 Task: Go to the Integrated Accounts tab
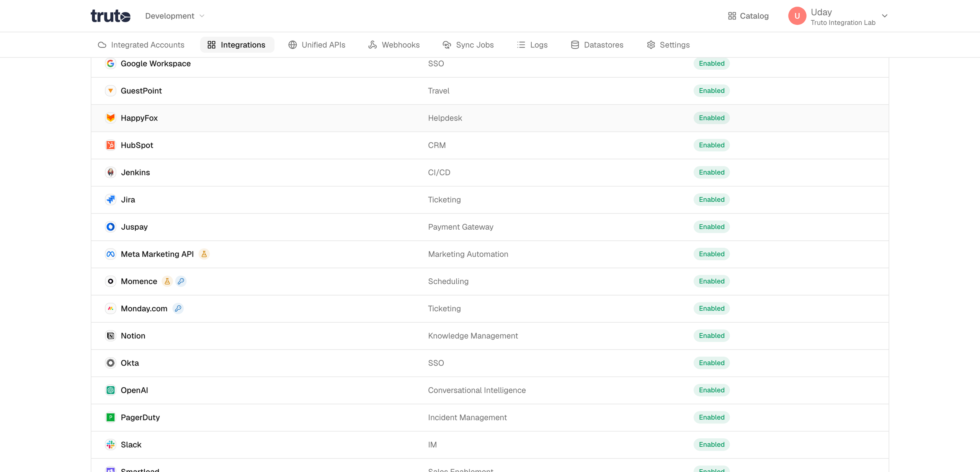(x=141, y=45)
